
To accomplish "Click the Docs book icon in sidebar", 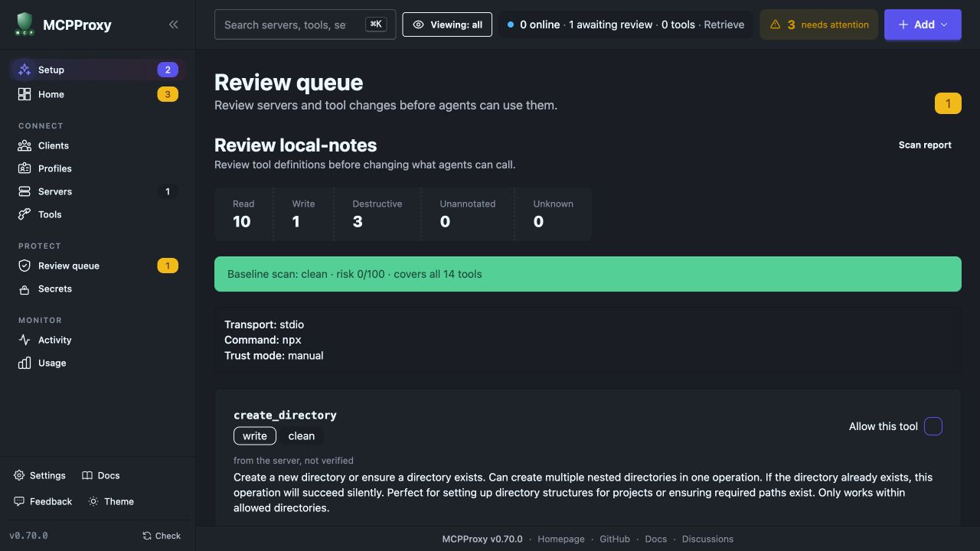I will (87, 475).
